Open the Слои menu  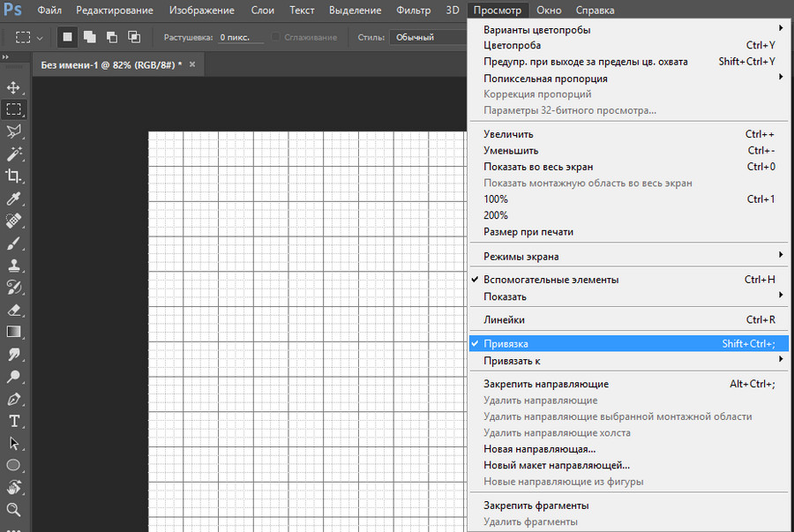(x=262, y=10)
